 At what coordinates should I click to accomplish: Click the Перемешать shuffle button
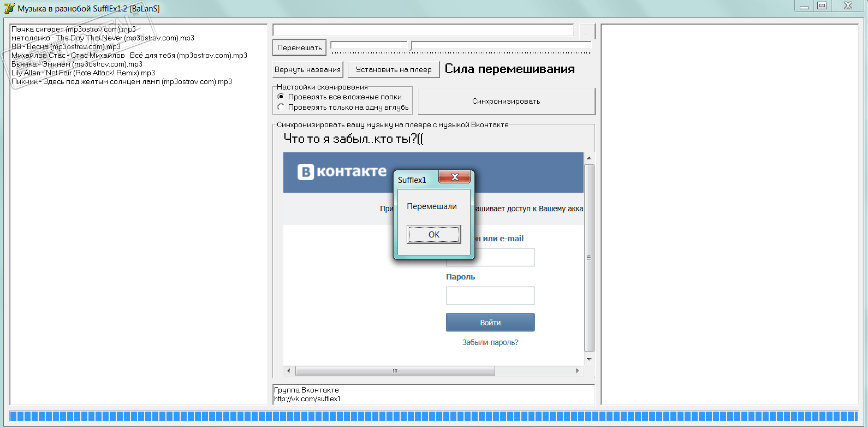[x=299, y=47]
